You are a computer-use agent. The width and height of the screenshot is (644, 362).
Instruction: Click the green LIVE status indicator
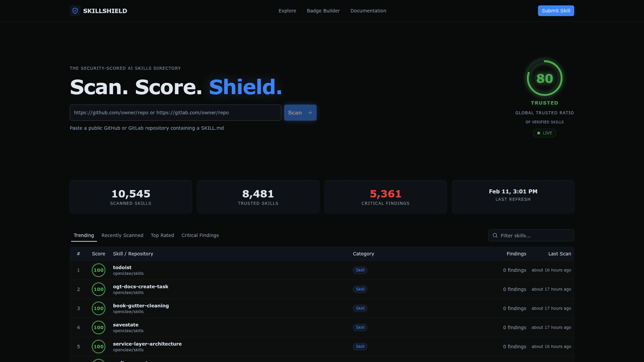click(544, 133)
